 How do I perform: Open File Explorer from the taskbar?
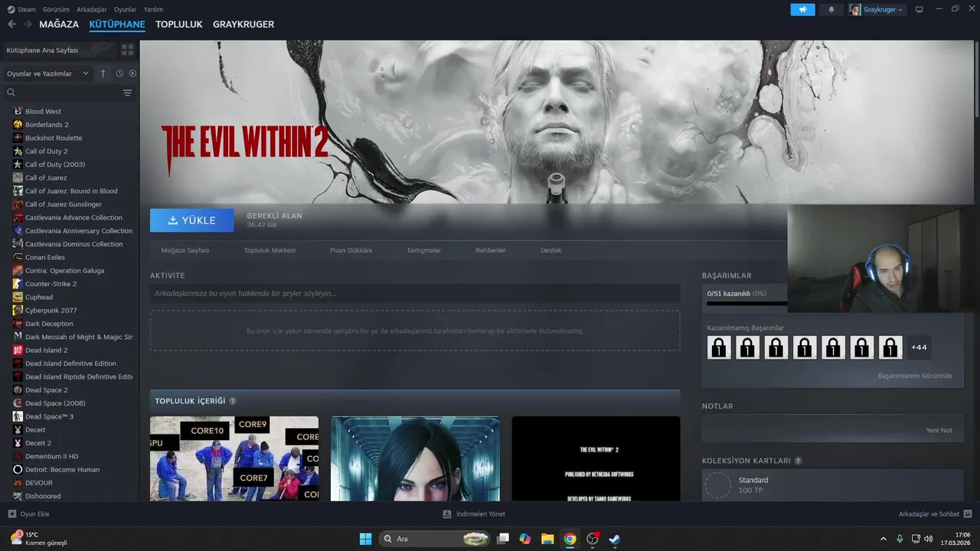547,539
